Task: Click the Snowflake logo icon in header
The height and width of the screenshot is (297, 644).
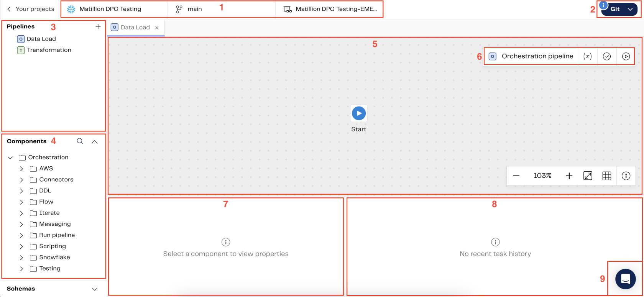Action: [71, 9]
